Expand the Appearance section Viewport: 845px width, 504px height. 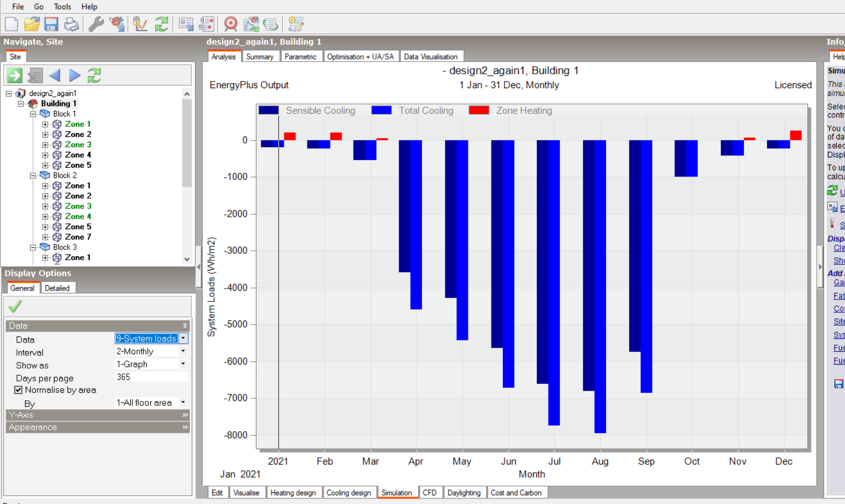coord(97,427)
